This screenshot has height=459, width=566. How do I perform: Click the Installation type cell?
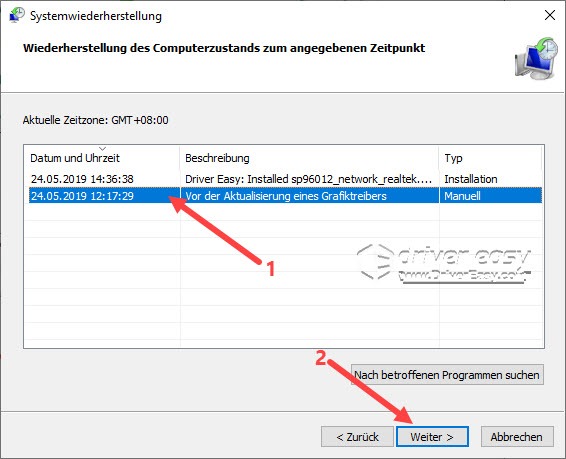point(471,179)
